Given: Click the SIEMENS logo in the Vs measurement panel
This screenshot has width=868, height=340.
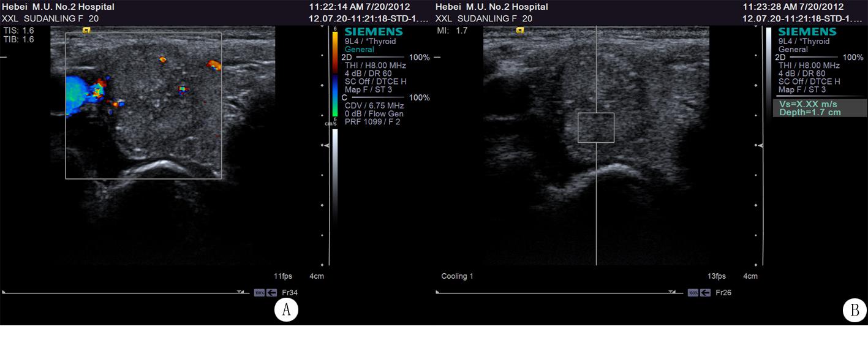Looking at the screenshot, I should click(807, 31).
